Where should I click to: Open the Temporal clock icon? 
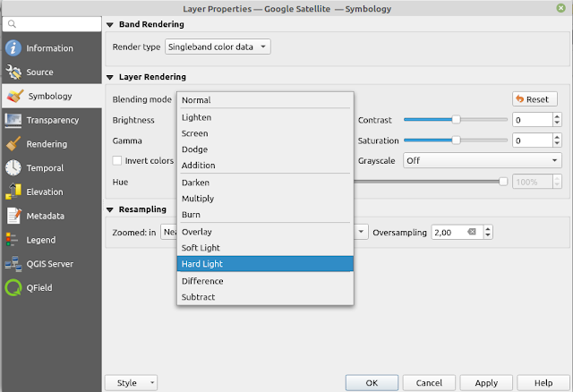pyautogui.click(x=13, y=168)
